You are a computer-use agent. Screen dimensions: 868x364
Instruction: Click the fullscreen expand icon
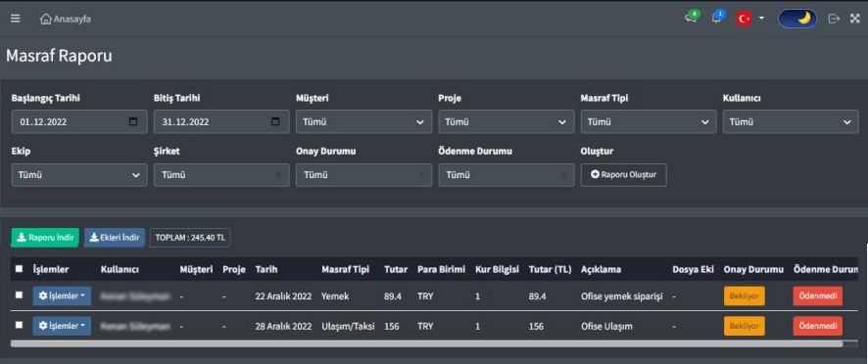[855, 19]
